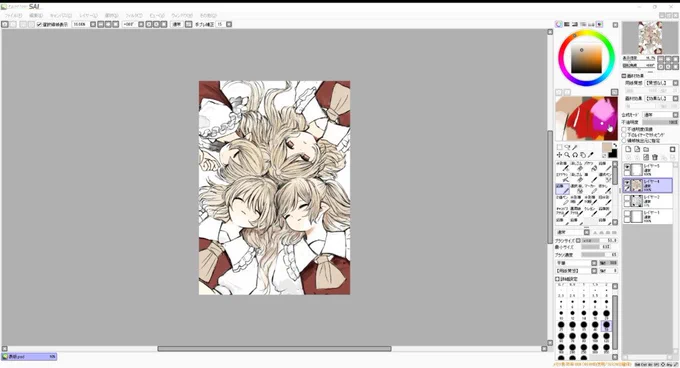Hide layer 5 with its eye toggle
680x368 pixels.
click(627, 167)
